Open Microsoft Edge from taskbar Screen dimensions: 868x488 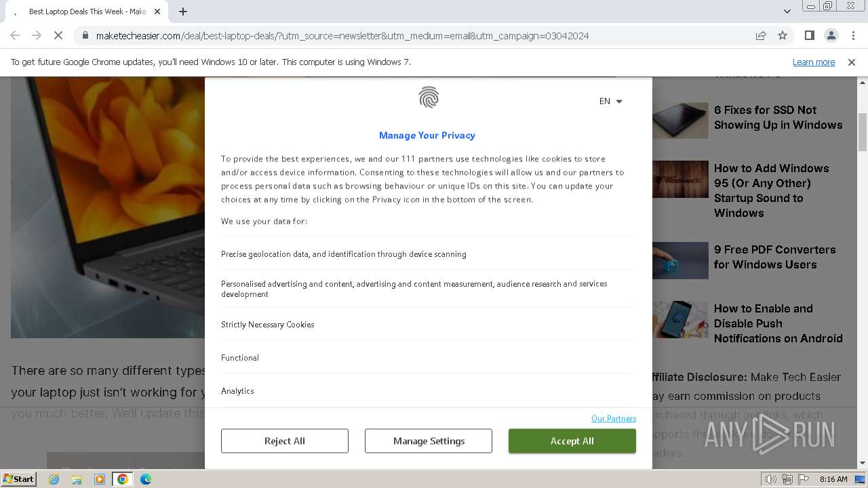pos(146,479)
